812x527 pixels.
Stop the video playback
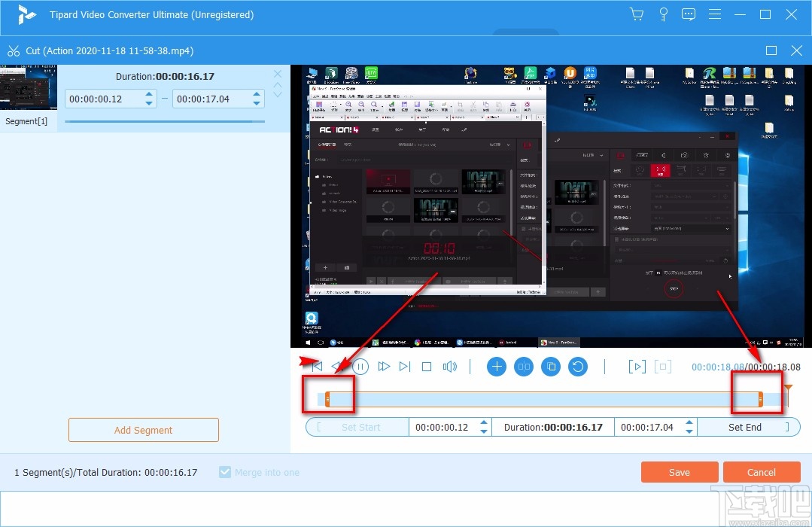coord(427,367)
